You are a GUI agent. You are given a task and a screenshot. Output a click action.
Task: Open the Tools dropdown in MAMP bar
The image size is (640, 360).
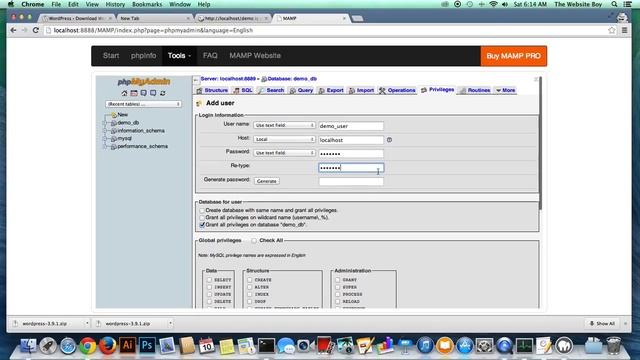(179, 56)
